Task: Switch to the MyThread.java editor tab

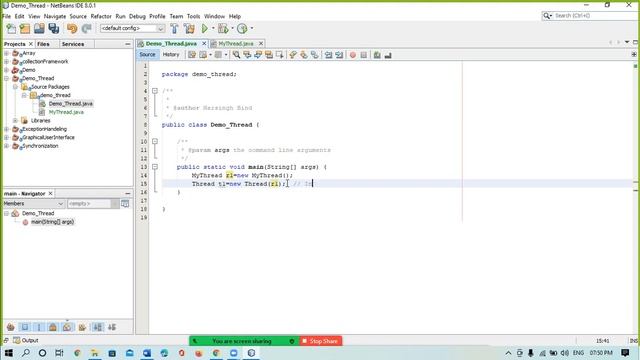Action: (236, 44)
